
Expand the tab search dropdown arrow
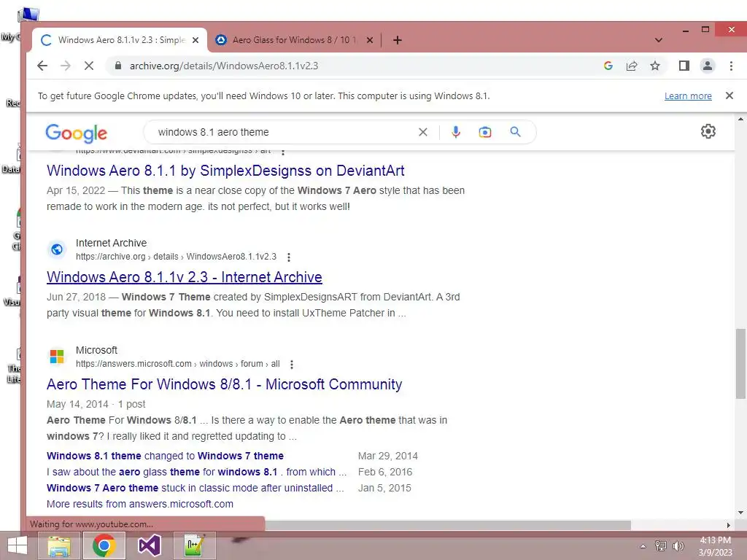659,41
